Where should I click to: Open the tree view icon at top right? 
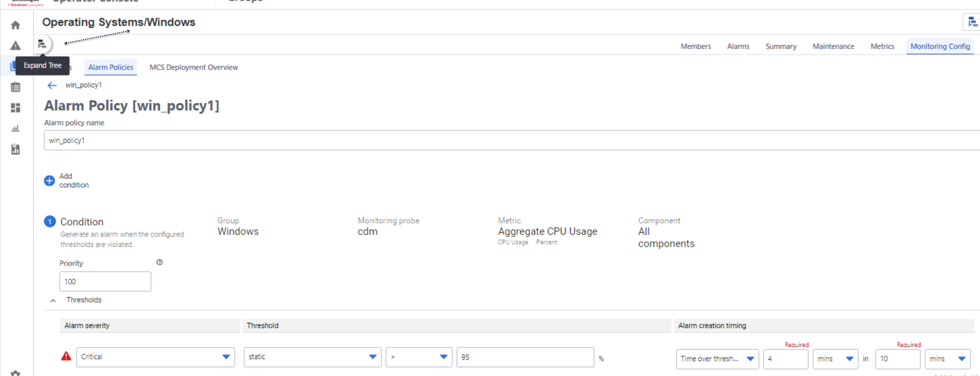[972, 22]
